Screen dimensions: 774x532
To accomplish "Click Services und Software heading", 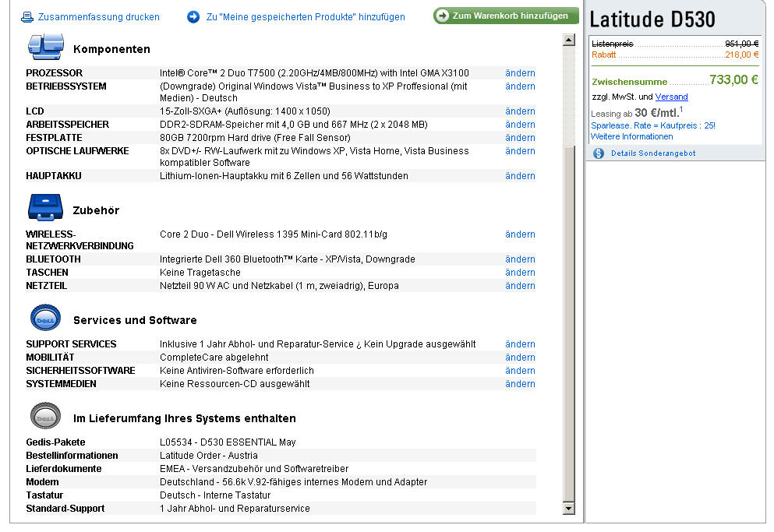I will pyautogui.click(x=135, y=320).
